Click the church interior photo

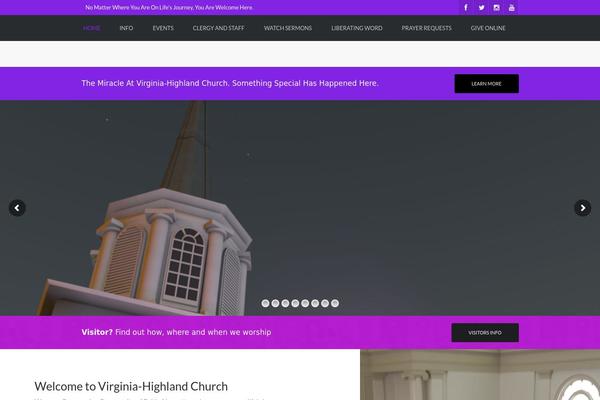(480, 375)
